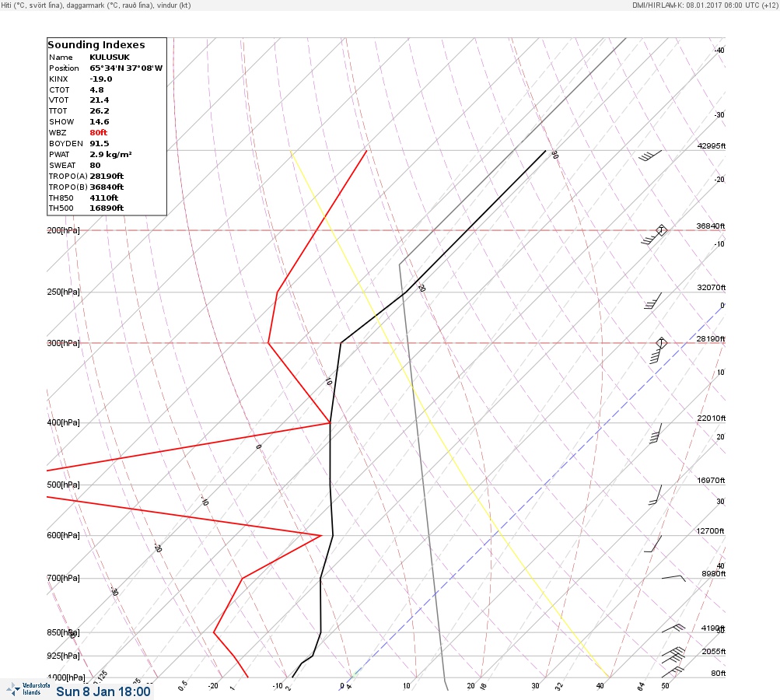Click the 2055ft altitude label
Viewport: 780px width, 700px height.
tap(713, 651)
